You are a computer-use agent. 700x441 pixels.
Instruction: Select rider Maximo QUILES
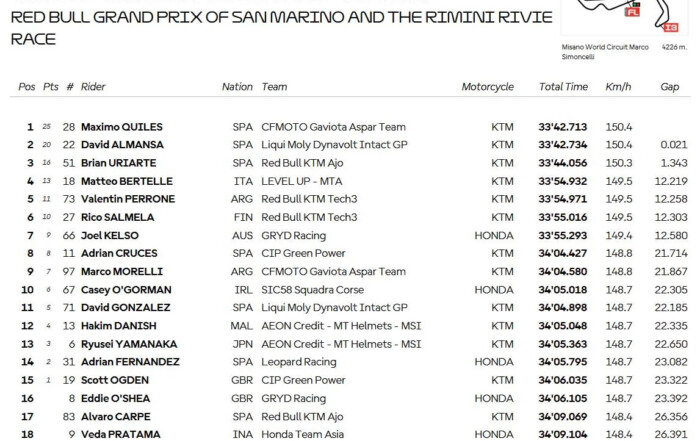tap(121, 127)
